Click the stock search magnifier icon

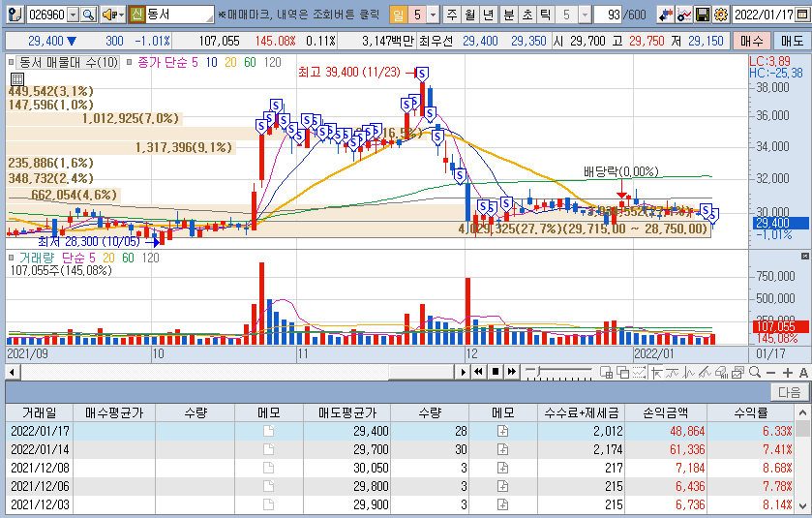coord(88,15)
